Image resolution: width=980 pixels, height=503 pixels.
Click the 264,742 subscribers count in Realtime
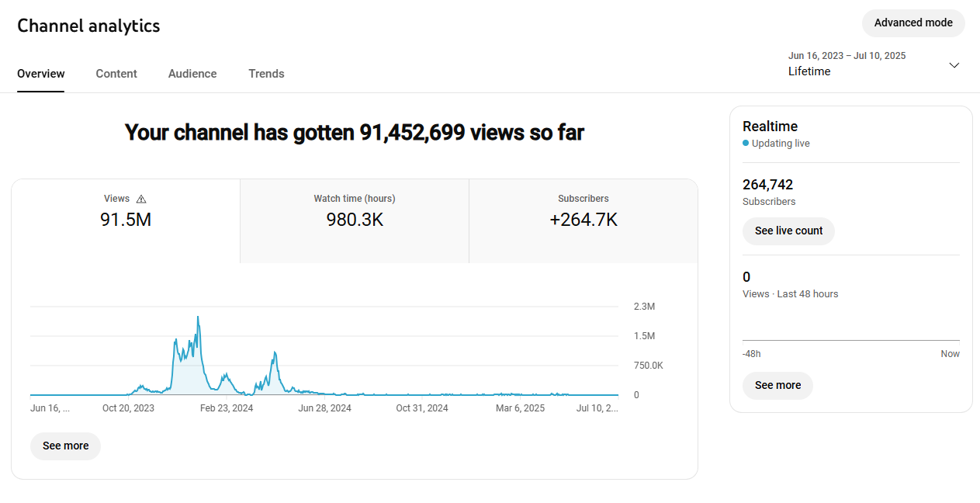pyautogui.click(x=767, y=185)
